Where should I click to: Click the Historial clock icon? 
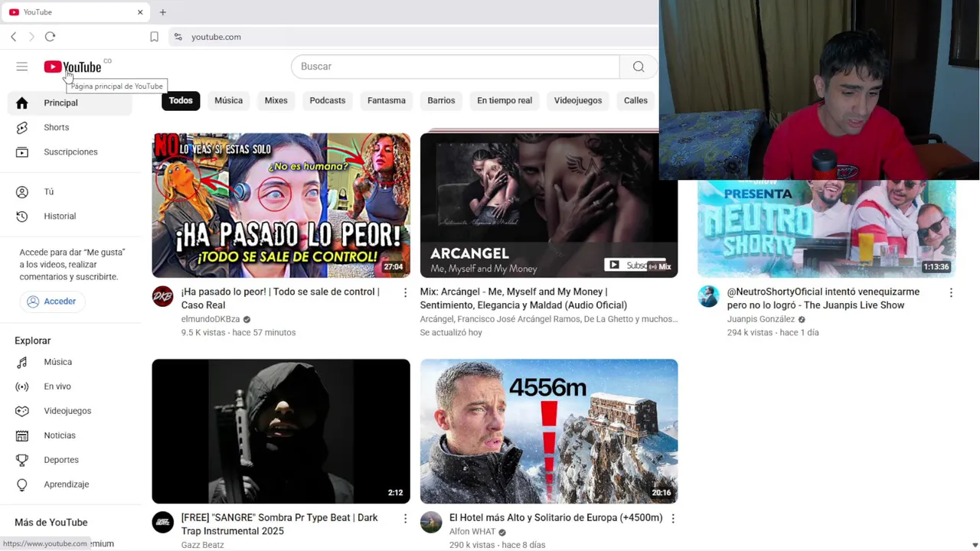coord(22,217)
